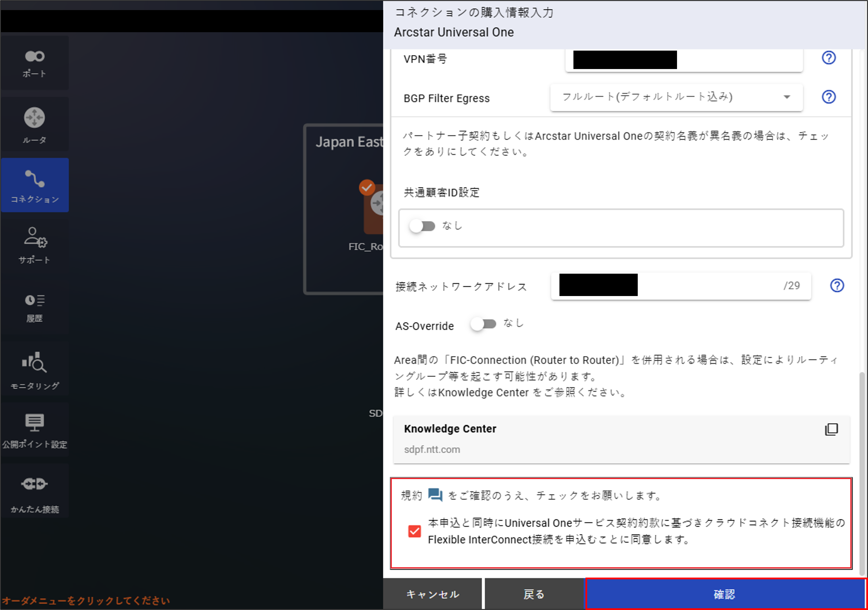Toggle the AS-Override switch
868x610 pixels.
pyautogui.click(x=484, y=324)
